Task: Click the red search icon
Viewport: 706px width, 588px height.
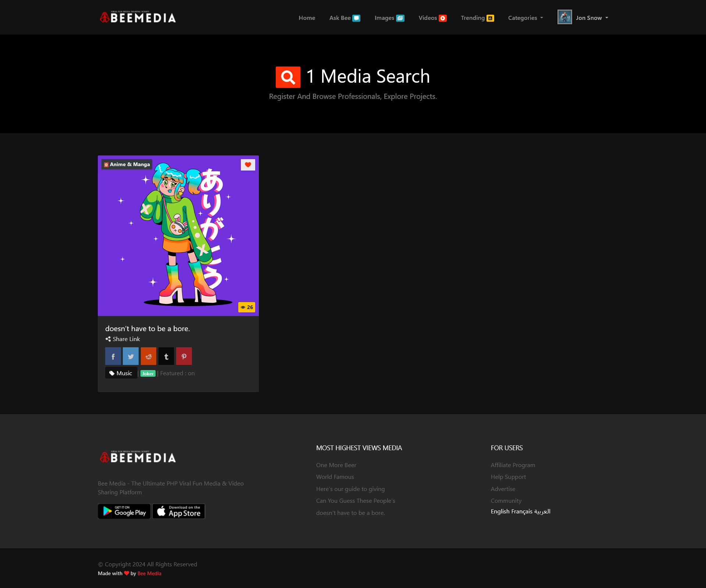Action: [288, 76]
